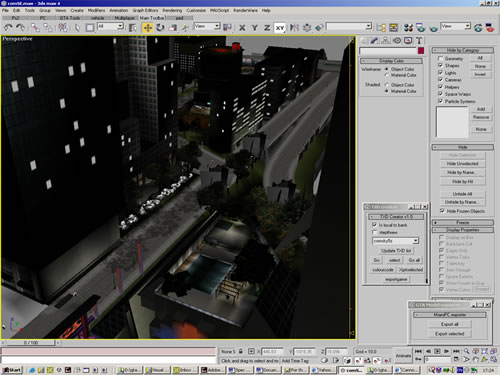This screenshot has height=375, width=500.
Task: Select the rectangular selection region tool
Action: [x=90, y=28]
